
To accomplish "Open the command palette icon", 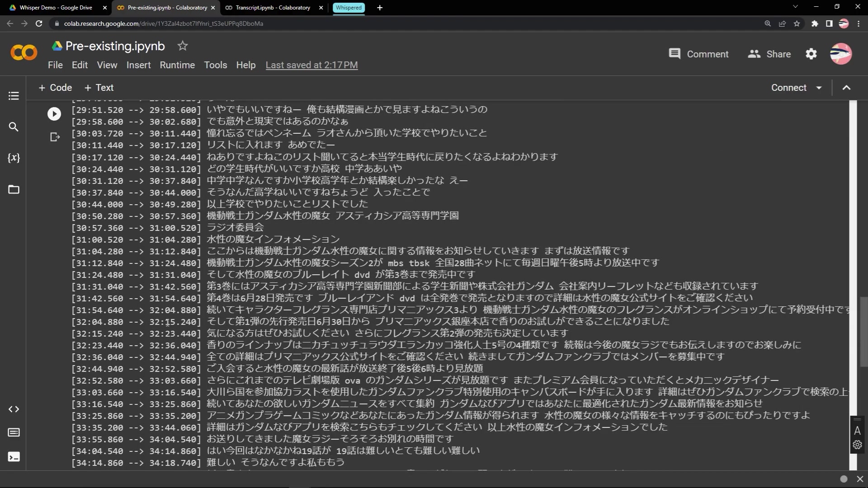I will [14, 432].
